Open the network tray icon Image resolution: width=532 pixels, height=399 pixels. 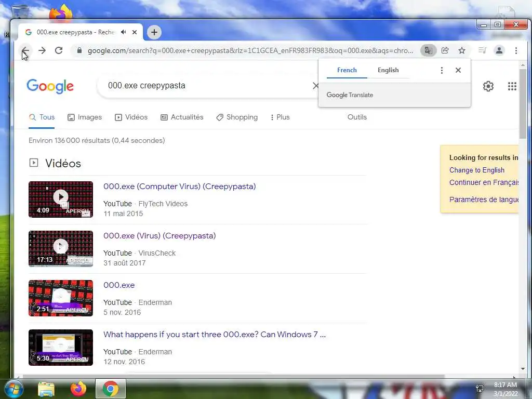tap(480, 389)
